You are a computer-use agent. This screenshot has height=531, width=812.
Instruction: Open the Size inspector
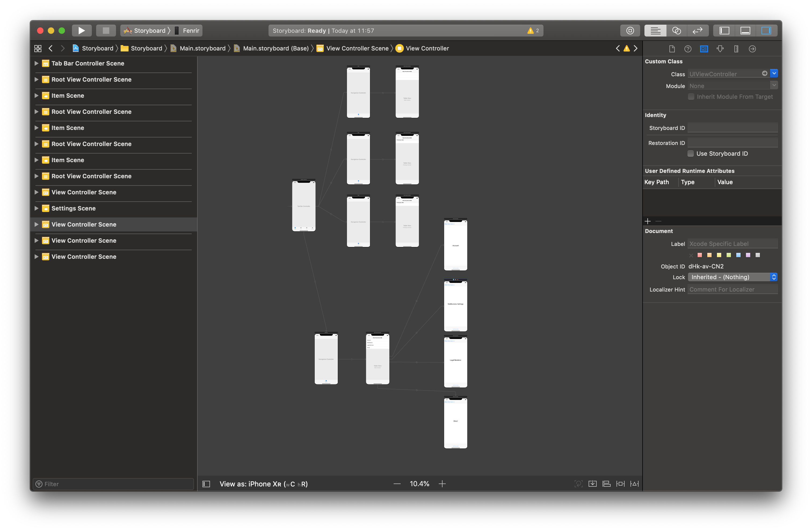(736, 48)
